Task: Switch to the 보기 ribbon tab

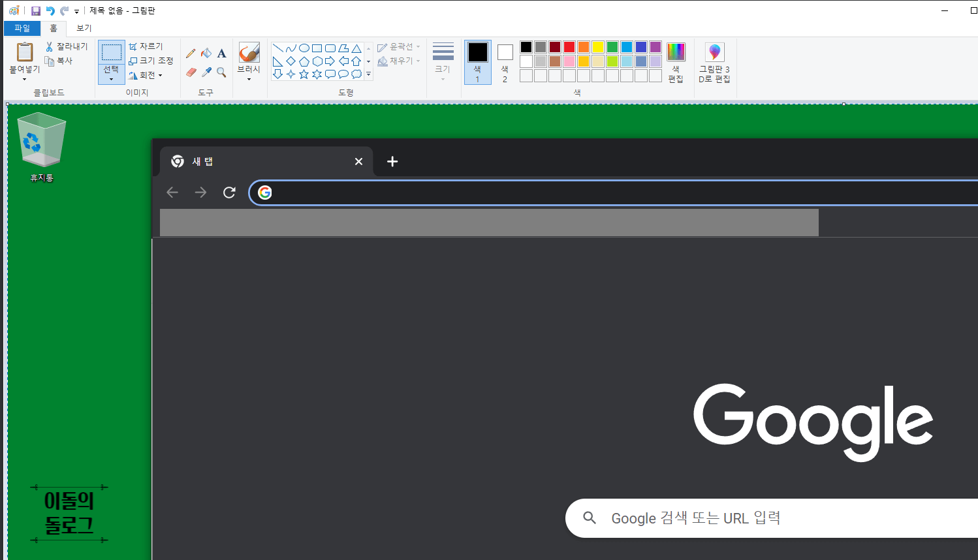Action: pyautogui.click(x=84, y=28)
